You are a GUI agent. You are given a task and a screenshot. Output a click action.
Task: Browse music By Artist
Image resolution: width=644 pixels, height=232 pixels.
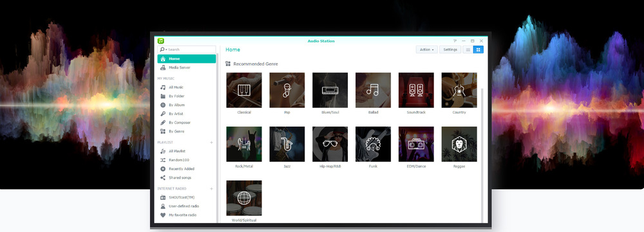[187, 114]
